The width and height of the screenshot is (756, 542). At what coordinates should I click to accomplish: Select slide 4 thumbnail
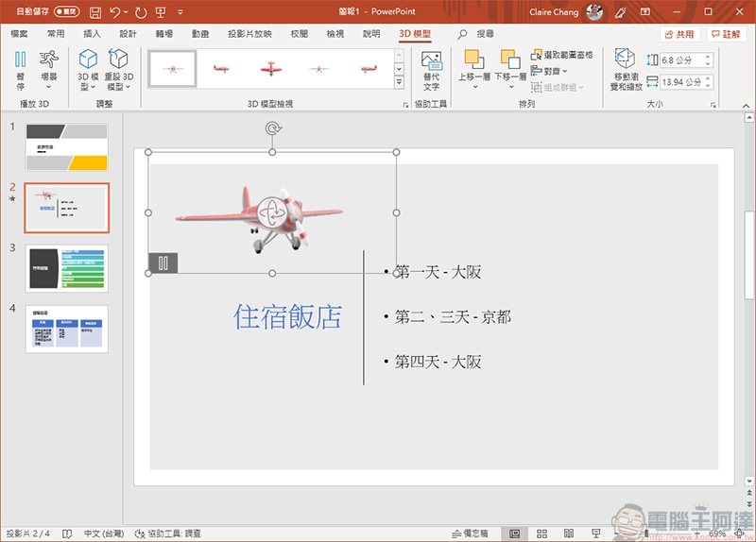point(67,329)
